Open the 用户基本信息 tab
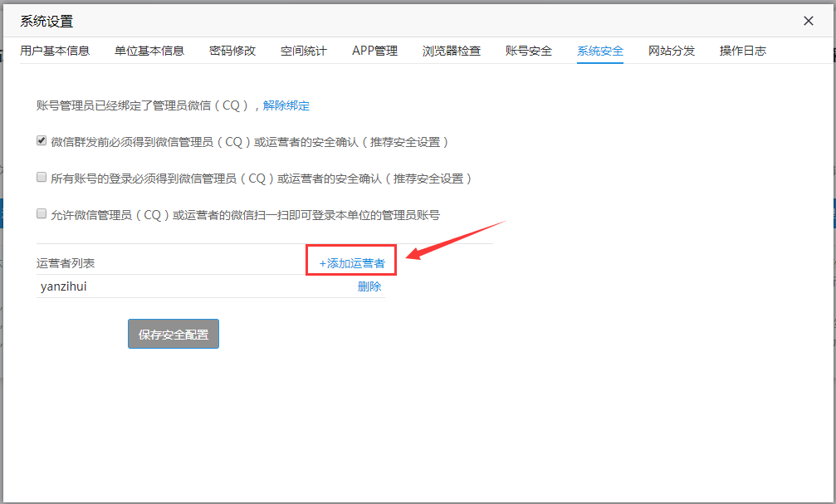This screenshot has height=504, width=836. (x=55, y=51)
